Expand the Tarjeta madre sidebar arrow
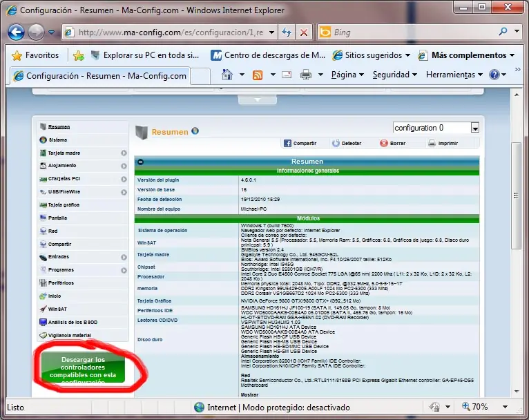The image size is (529, 420). tap(124, 153)
